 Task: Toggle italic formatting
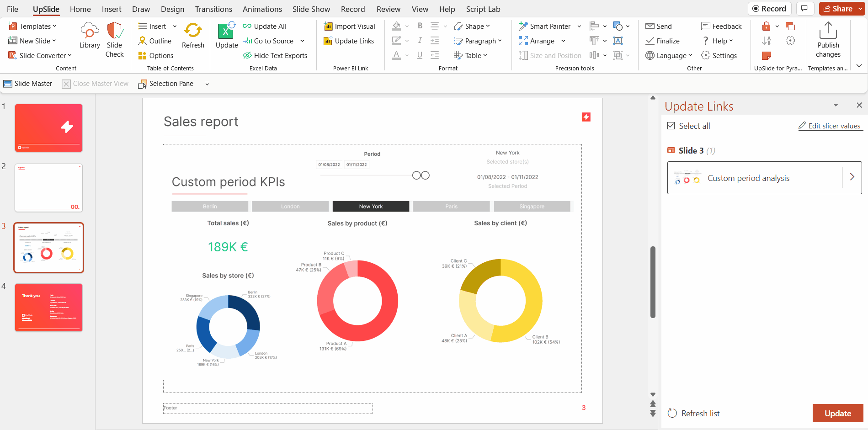pos(419,41)
